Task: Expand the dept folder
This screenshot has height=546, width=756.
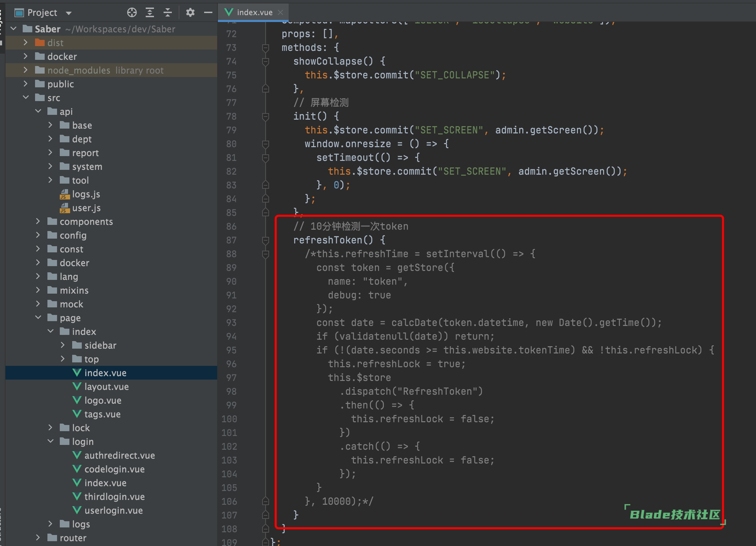Action: (x=51, y=139)
